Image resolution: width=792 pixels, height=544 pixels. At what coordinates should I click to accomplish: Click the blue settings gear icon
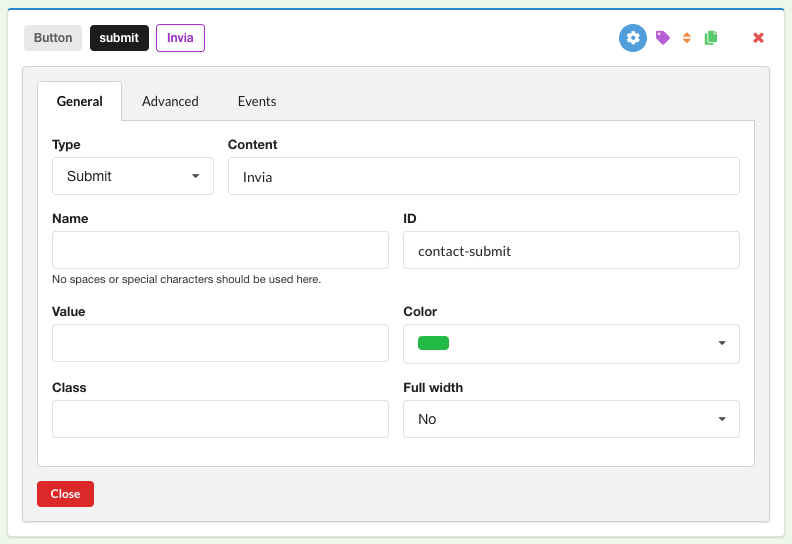[632, 38]
